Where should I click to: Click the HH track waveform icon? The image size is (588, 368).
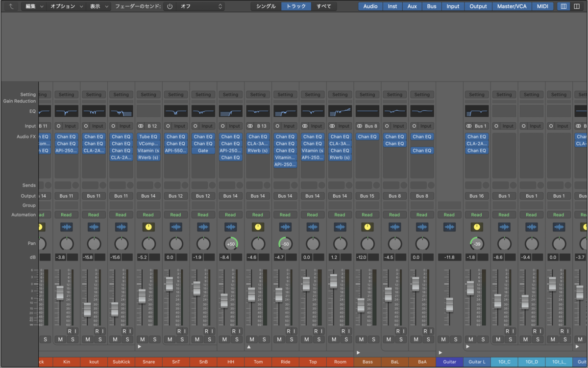coord(230,227)
